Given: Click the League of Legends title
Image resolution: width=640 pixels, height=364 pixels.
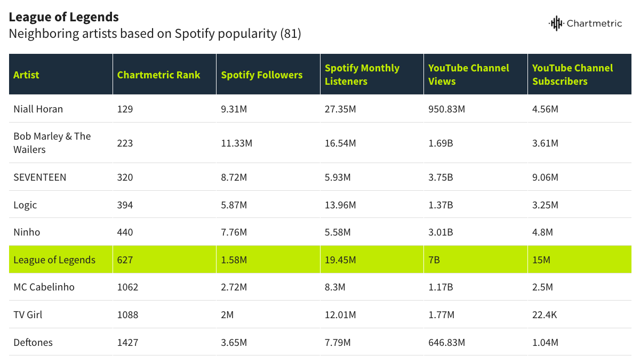Looking at the screenshot, I should point(63,18).
